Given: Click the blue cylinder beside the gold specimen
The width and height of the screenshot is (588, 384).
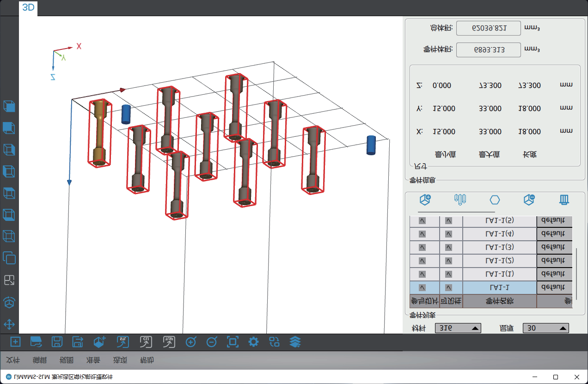Looking at the screenshot, I should point(126,114).
